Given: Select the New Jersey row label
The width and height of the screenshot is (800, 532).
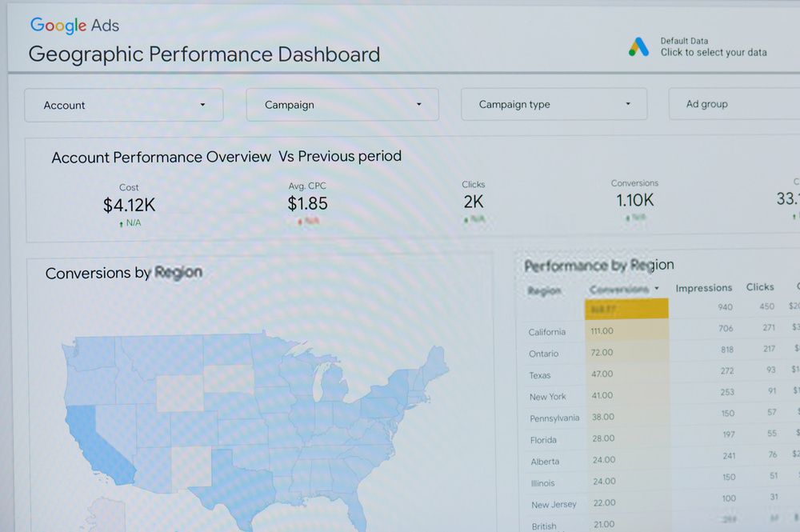Looking at the screenshot, I should click(x=554, y=505).
